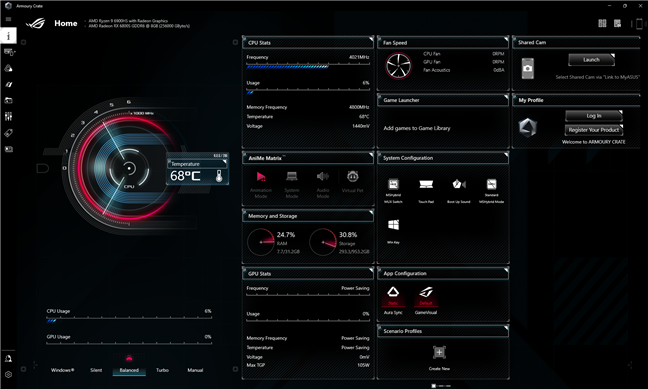Click the Create New label
This screenshot has width=648, height=389.
tap(439, 368)
